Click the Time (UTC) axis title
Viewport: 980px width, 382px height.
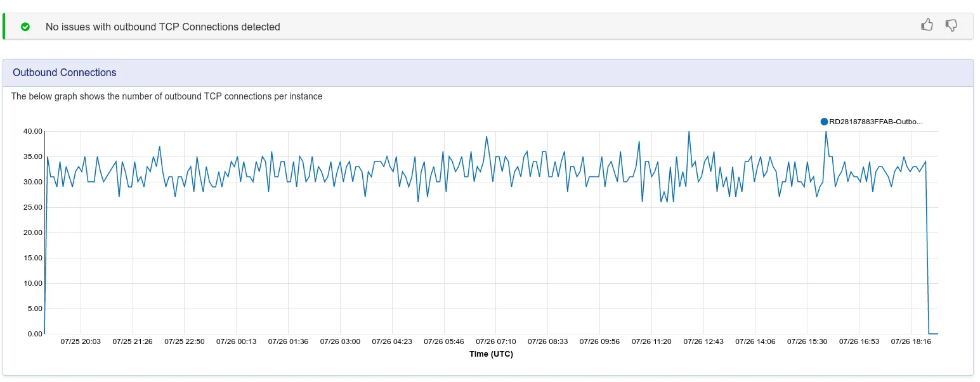click(x=491, y=354)
